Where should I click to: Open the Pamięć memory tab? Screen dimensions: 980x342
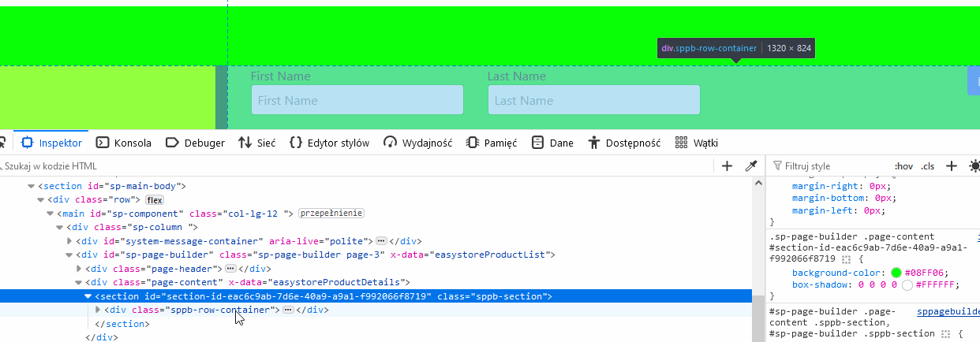click(x=492, y=143)
